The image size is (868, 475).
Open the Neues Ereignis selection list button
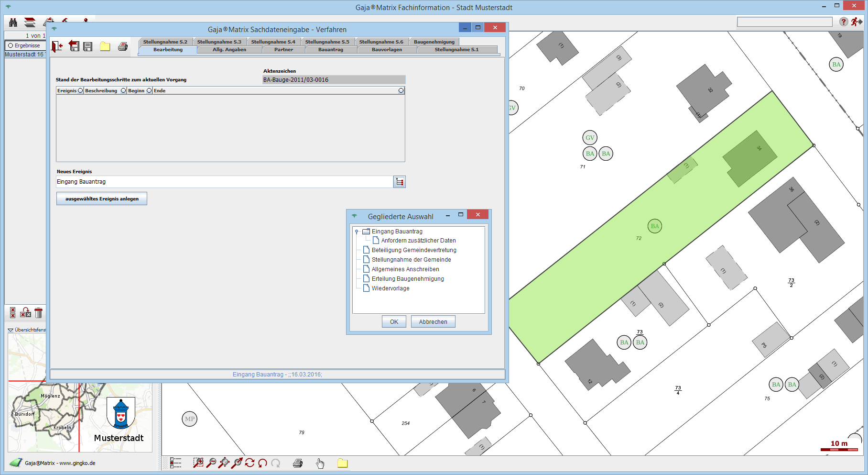pyautogui.click(x=399, y=182)
